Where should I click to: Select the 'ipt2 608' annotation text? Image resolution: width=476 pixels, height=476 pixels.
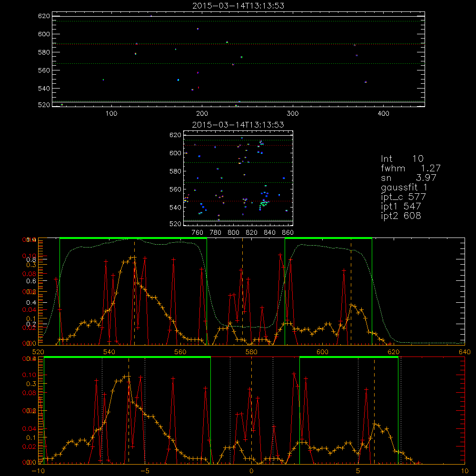[x=401, y=216]
